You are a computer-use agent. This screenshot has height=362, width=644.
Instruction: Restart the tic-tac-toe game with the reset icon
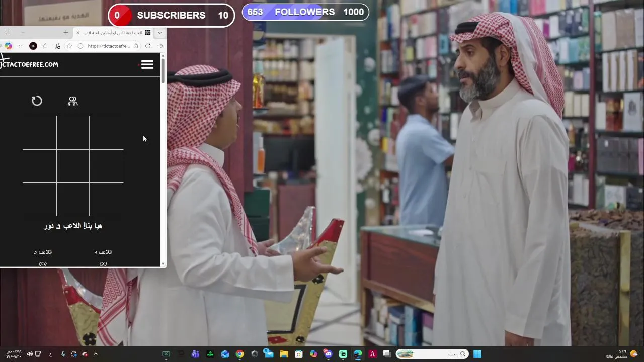tap(37, 101)
